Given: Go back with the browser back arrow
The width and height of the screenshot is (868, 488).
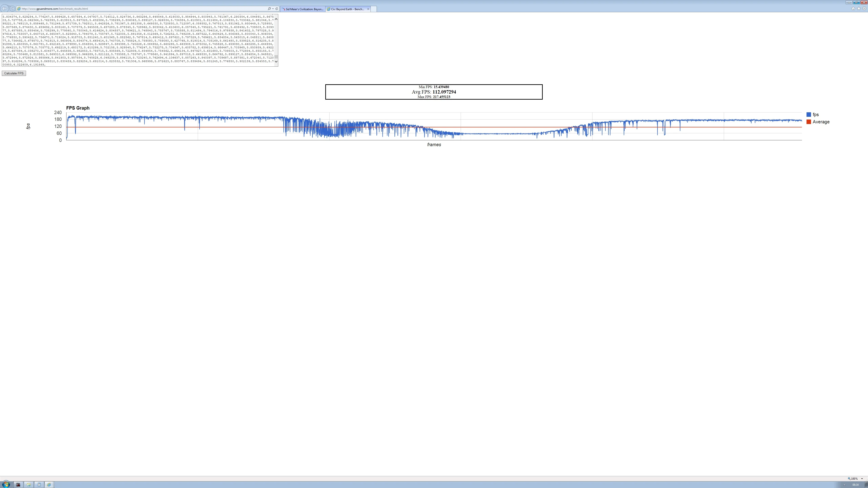Looking at the screenshot, I should click(4, 8).
